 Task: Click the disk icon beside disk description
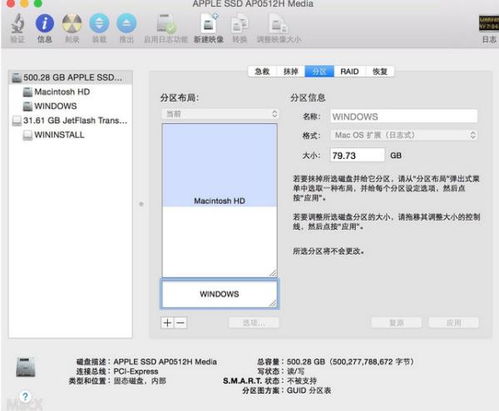click(x=25, y=367)
